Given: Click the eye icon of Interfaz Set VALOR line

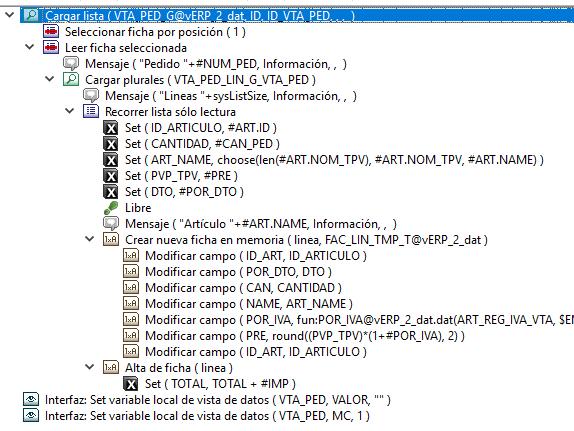Looking at the screenshot, I should [31, 400].
